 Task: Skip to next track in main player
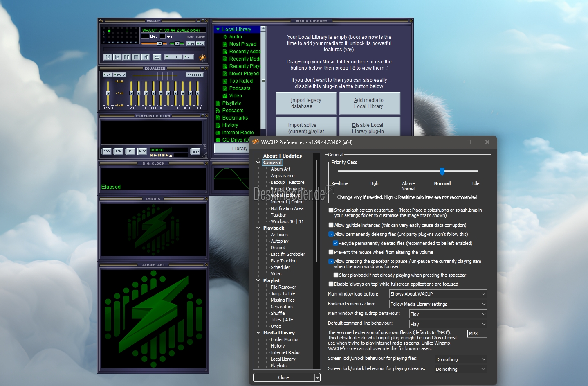click(146, 57)
